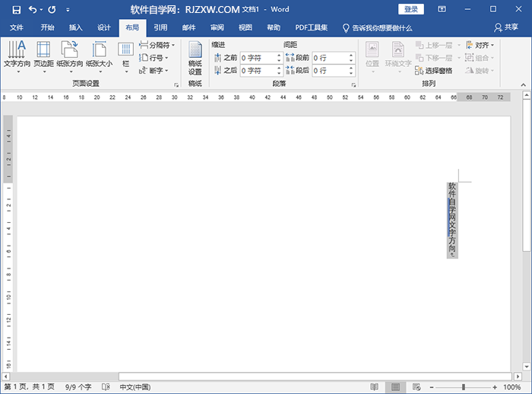The width and height of the screenshot is (532, 394).
Task: Open the 文件 File tab
Action: point(16,27)
